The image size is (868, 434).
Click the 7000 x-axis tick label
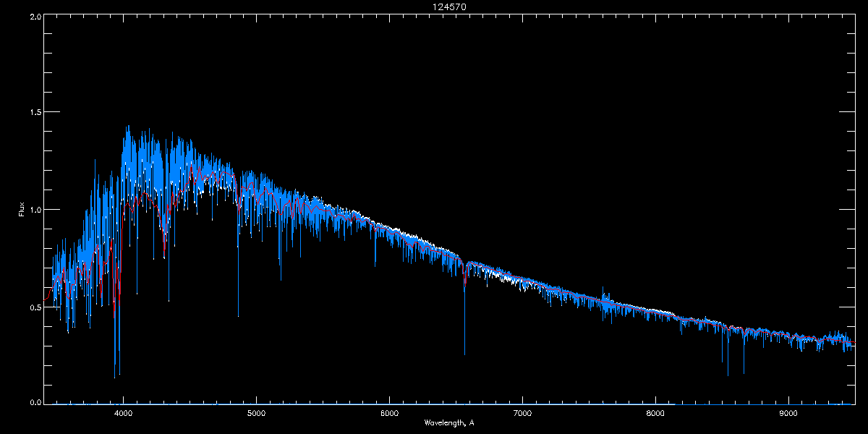click(x=522, y=413)
